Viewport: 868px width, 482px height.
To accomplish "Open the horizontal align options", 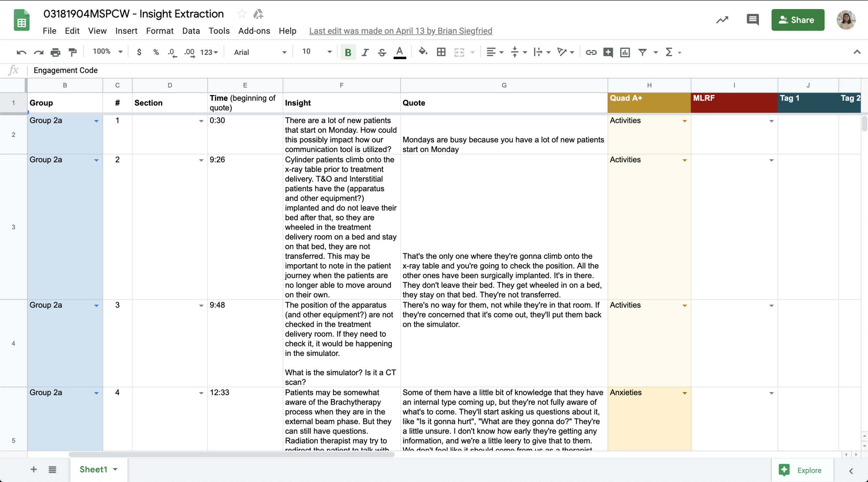I will 494,52.
